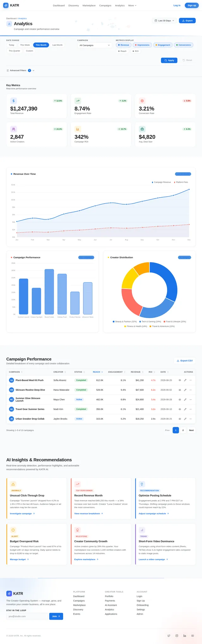Viewport: 202px width, 644px height.
Task: Go to Marketplace in top navigation
Action: (x=89, y=5)
